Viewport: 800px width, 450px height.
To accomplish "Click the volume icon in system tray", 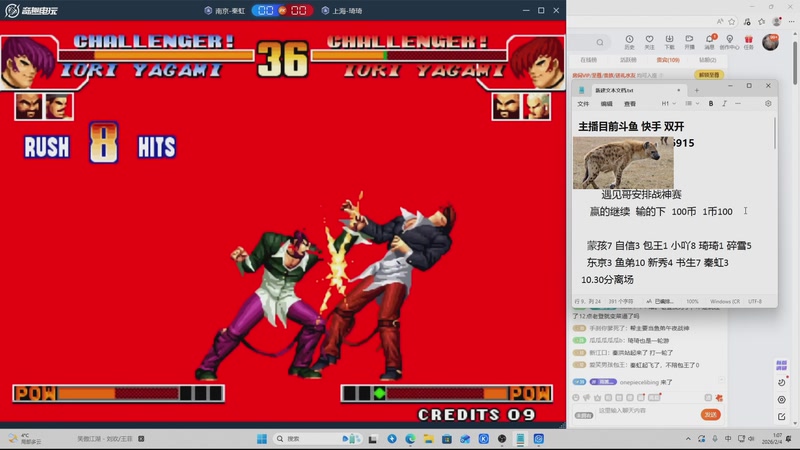I will (751, 439).
